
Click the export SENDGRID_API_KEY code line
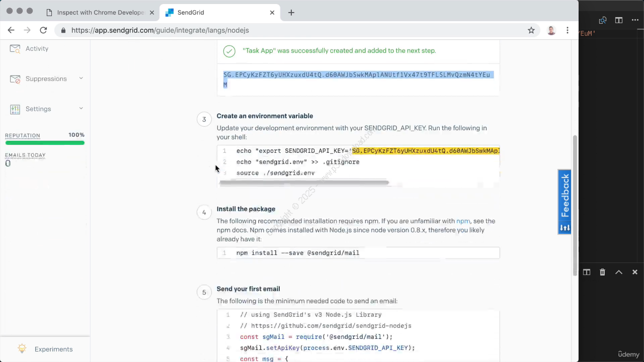[x=368, y=151]
